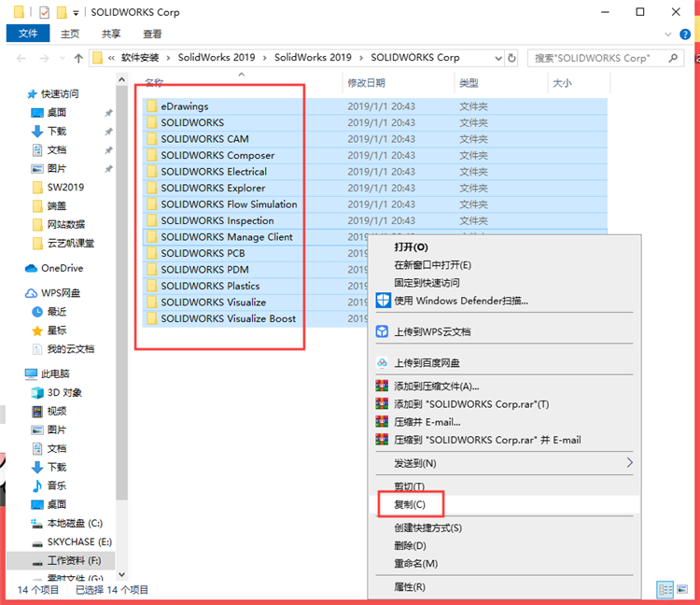This screenshot has width=700, height=605.
Task: Click the SOLIDWORKS PCB folder icon
Action: (152, 253)
